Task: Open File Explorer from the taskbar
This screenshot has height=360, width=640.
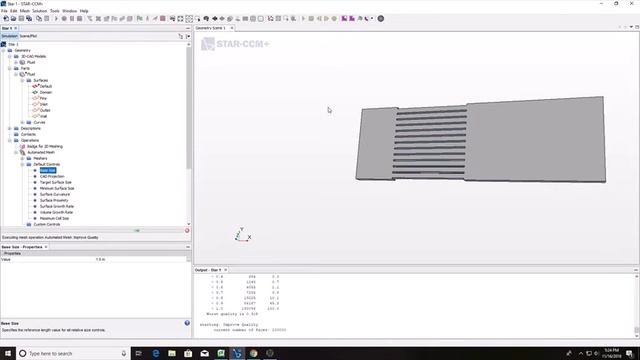Action: click(172, 353)
